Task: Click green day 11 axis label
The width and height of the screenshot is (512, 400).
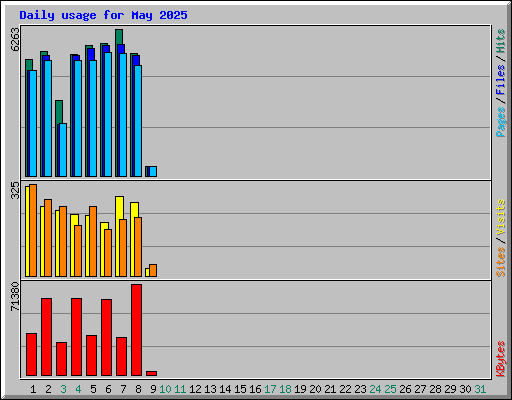Action: pos(180,389)
